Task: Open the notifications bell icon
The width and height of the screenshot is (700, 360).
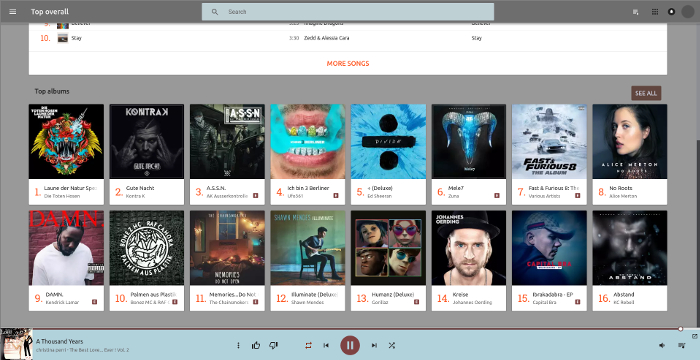Action: pos(671,12)
